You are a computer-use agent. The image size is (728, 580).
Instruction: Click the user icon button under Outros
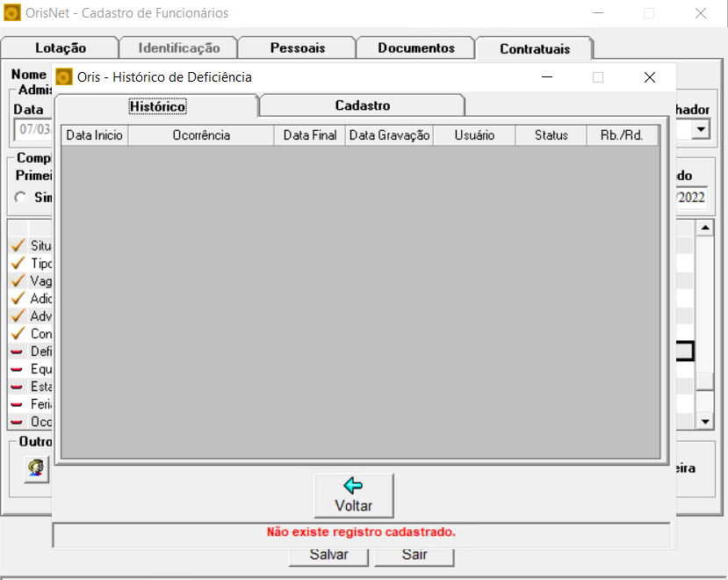click(36, 468)
